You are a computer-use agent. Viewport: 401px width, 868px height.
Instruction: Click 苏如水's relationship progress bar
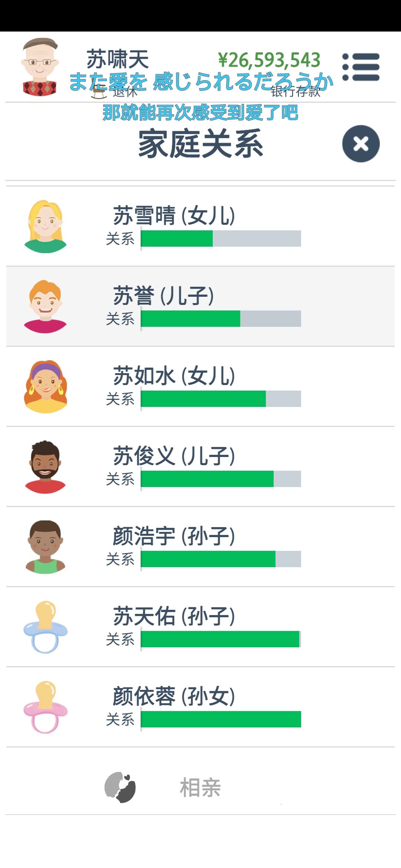tap(221, 399)
